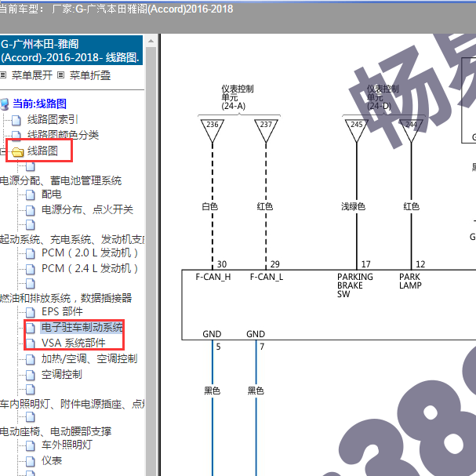Click the connector triangle labeled 244
Viewport: 476px width, 476px height.
tap(411, 130)
